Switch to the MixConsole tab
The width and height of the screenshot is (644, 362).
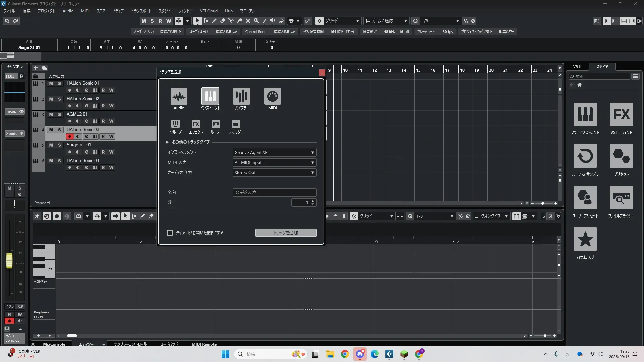tap(54, 344)
